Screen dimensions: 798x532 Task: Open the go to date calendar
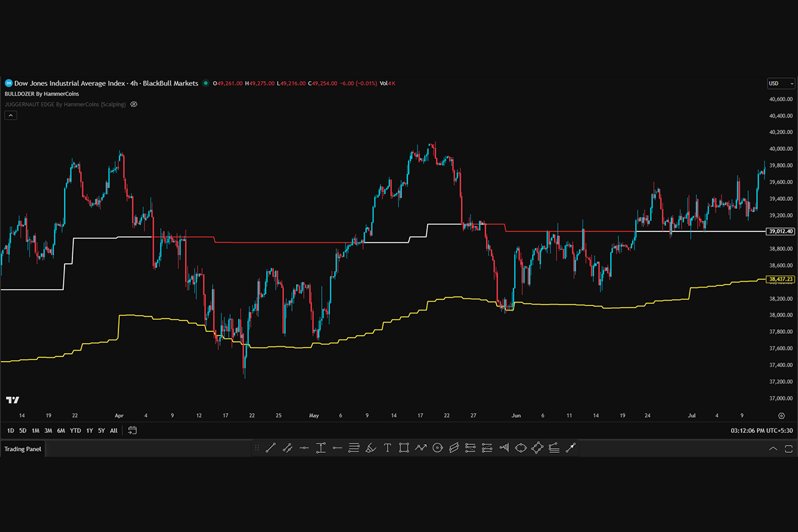132,430
